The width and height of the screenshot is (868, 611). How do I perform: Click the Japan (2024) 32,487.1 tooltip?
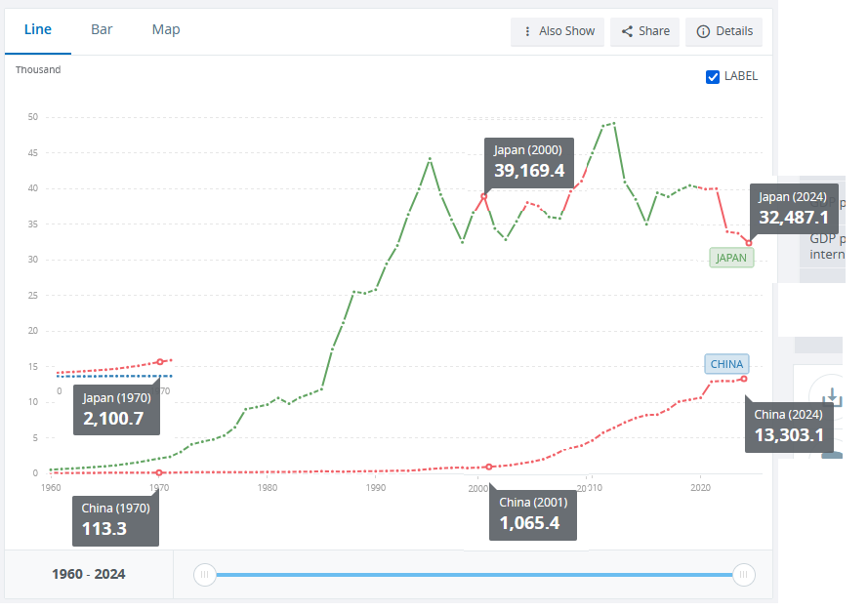[x=794, y=210]
